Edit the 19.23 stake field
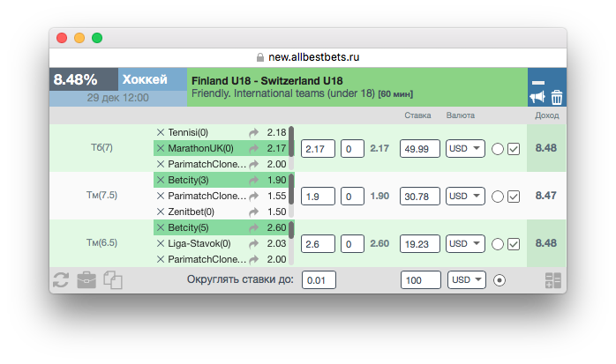 click(420, 243)
